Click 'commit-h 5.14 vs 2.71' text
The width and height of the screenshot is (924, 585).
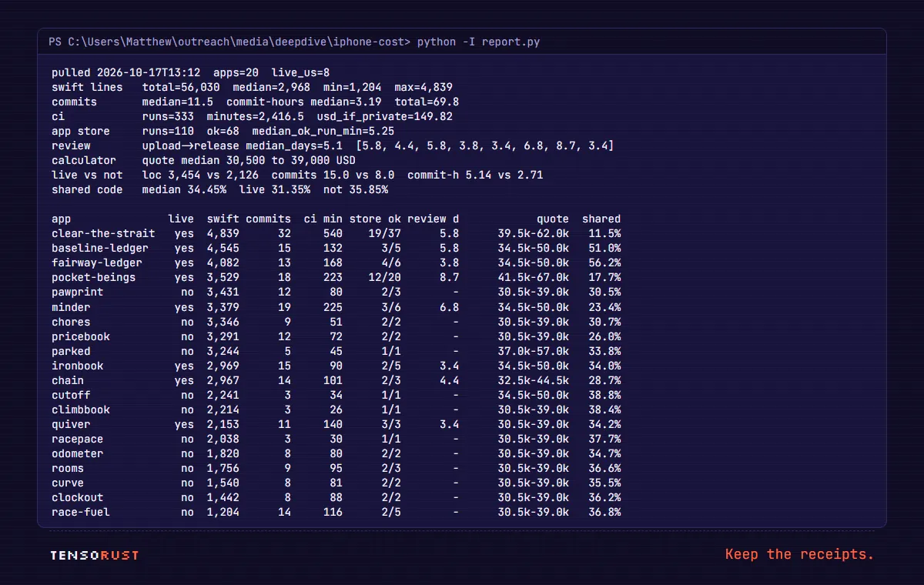(x=475, y=175)
